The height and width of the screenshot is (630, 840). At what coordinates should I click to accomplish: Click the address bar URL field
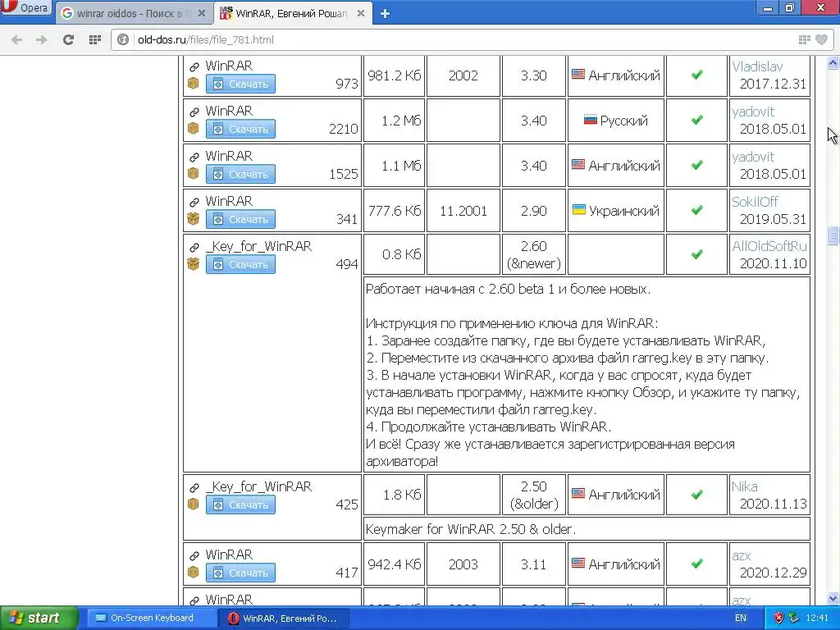(461, 39)
